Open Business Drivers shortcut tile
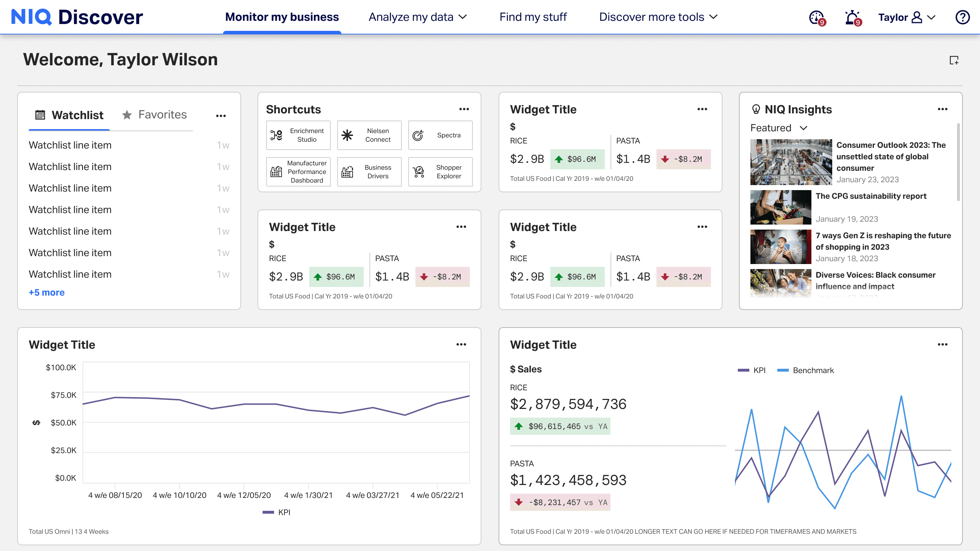 (369, 171)
